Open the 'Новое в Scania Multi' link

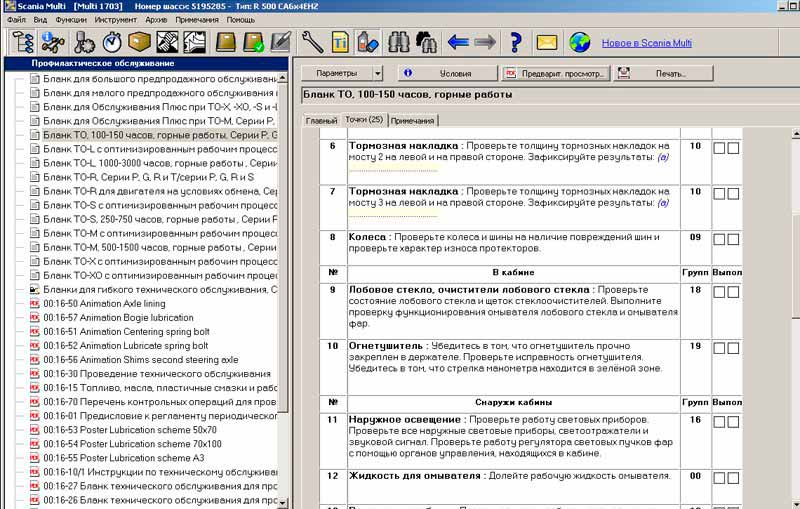646,43
